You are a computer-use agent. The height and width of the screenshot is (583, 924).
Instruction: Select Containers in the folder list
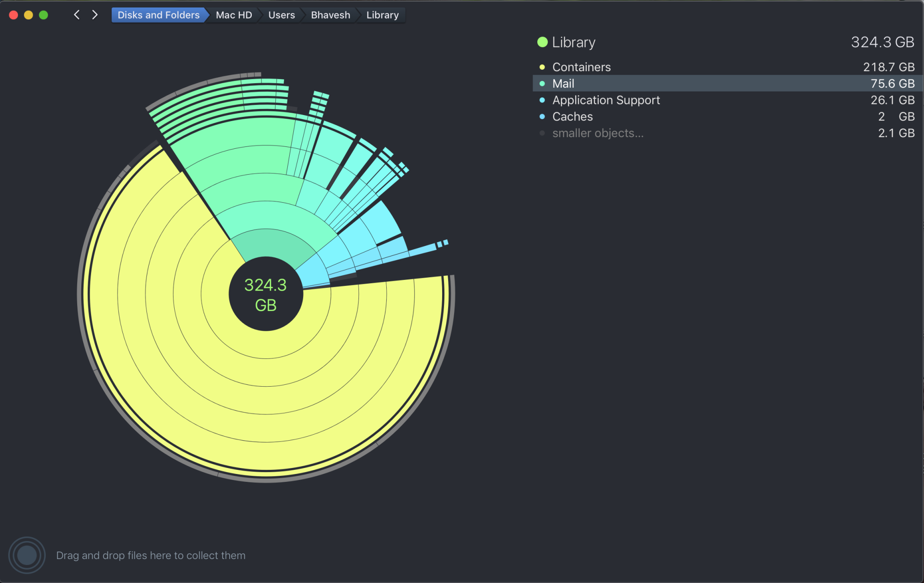tap(581, 67)
